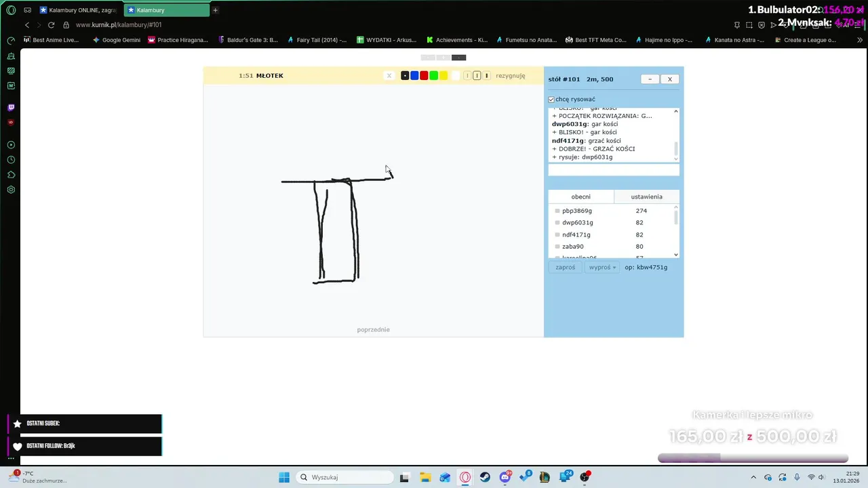Open OBS Studio from the taskbar
This screenshot has height=488, width=868.
585,477
